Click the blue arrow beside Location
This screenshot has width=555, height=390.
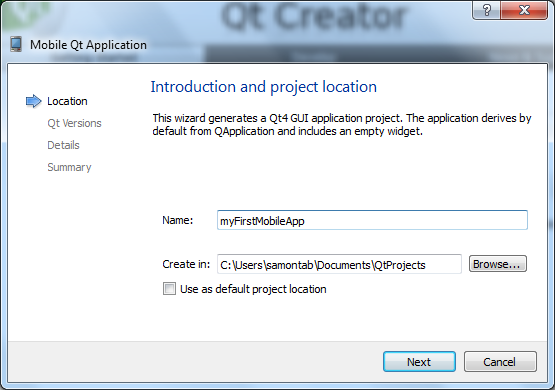point(34,101)
